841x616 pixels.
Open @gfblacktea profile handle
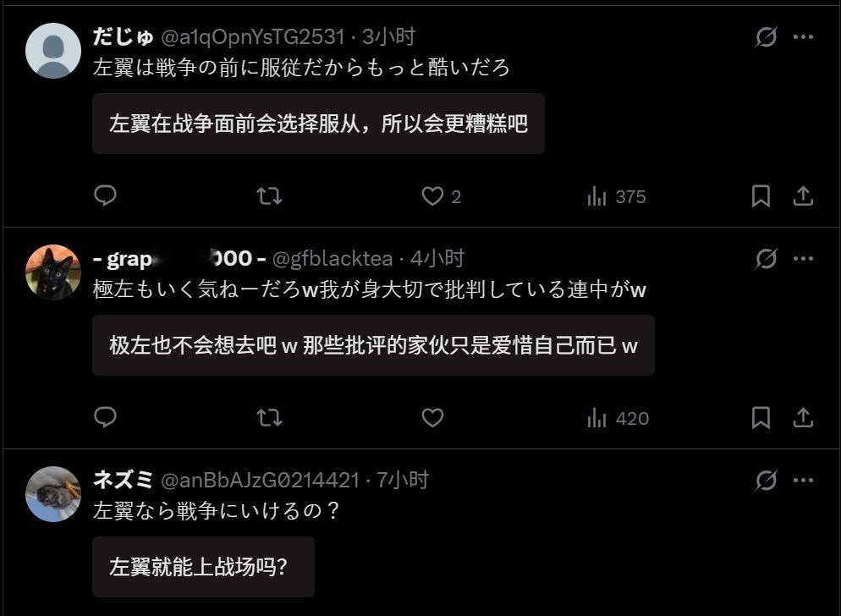(x=333, y=259)
